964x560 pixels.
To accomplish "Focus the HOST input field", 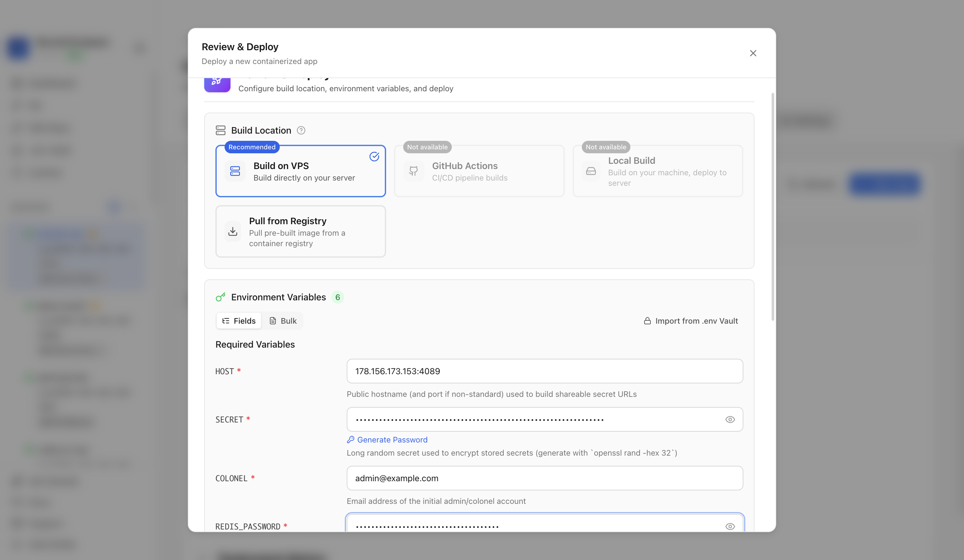I will [545, 371].
